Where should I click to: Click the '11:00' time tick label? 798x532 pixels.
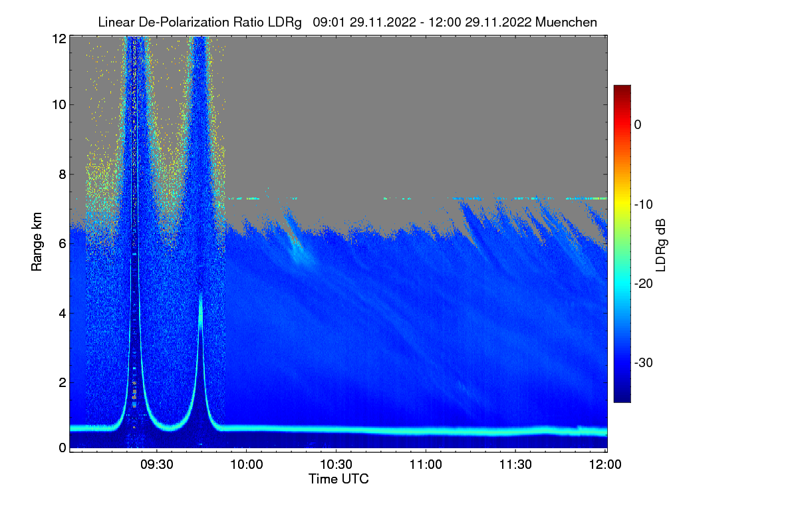click(426, 464)
